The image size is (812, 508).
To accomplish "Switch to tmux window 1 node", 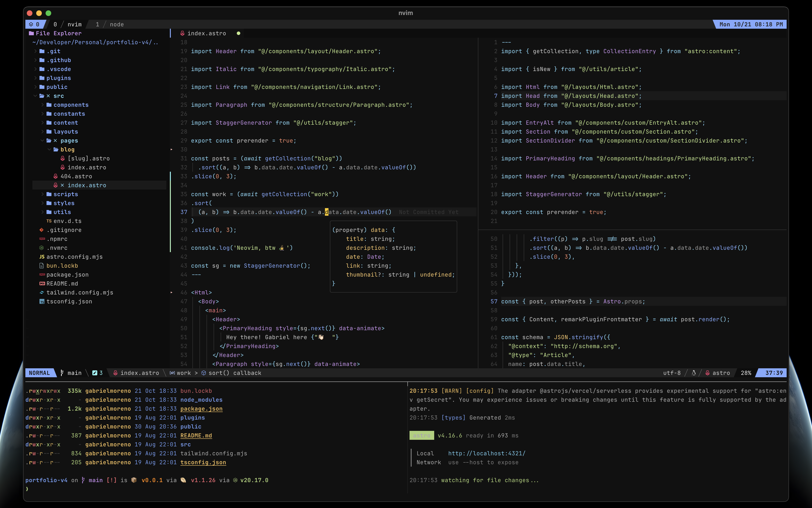I will (x=110, y=24).
